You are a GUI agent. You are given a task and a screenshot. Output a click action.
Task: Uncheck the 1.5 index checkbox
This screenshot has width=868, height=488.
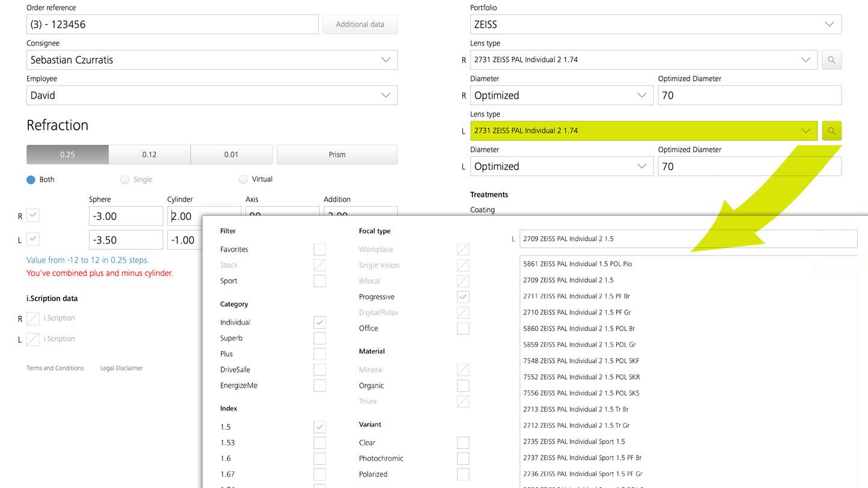pos(320,427)
